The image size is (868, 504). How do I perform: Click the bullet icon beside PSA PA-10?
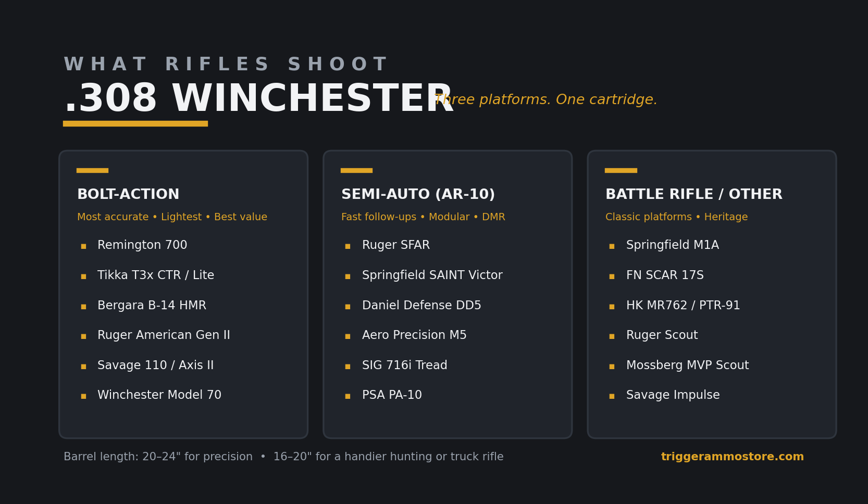(348, 396)
